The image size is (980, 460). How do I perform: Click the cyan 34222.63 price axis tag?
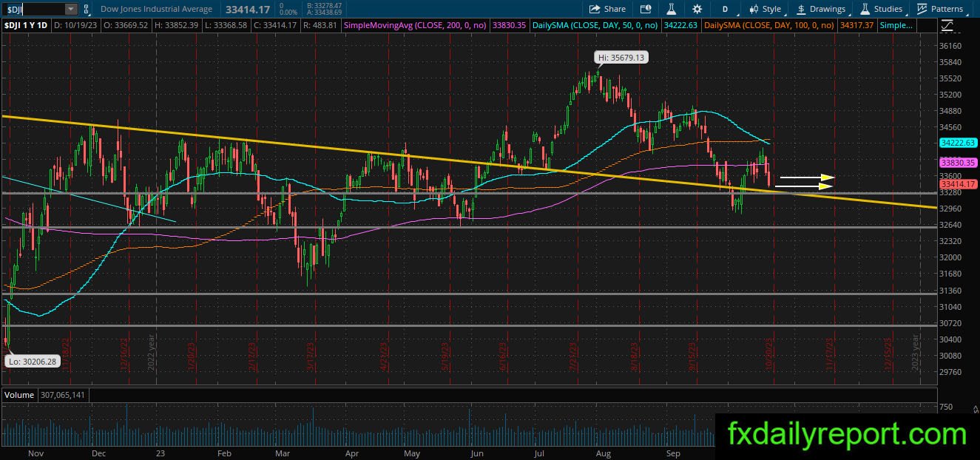(959, 143)
